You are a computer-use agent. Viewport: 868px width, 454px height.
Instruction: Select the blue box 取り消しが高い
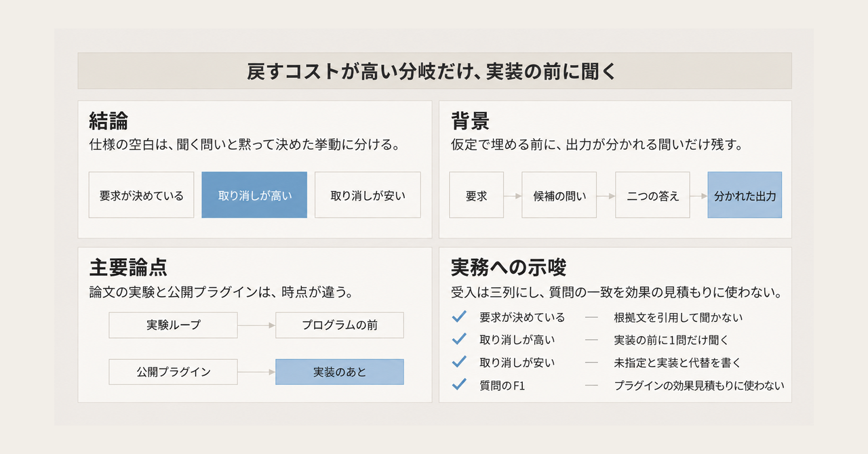pos(254,195)
